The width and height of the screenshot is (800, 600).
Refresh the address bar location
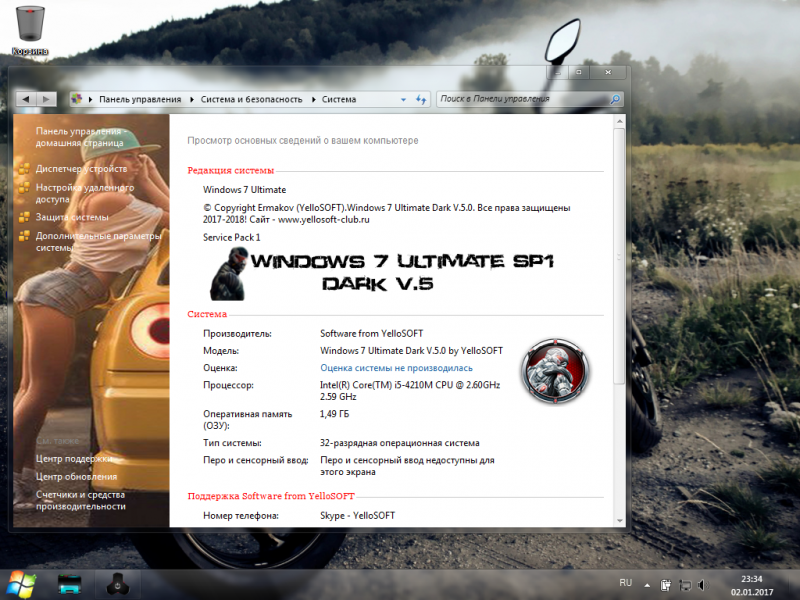click(421, 99)
